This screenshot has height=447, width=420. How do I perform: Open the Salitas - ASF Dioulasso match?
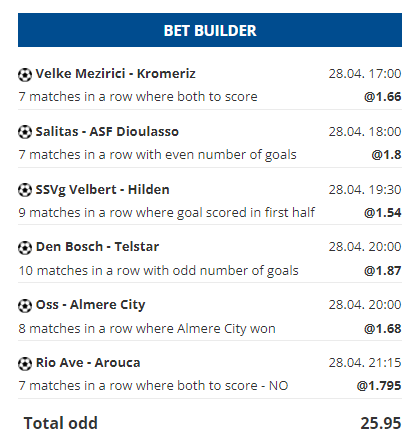coord(107,132)
